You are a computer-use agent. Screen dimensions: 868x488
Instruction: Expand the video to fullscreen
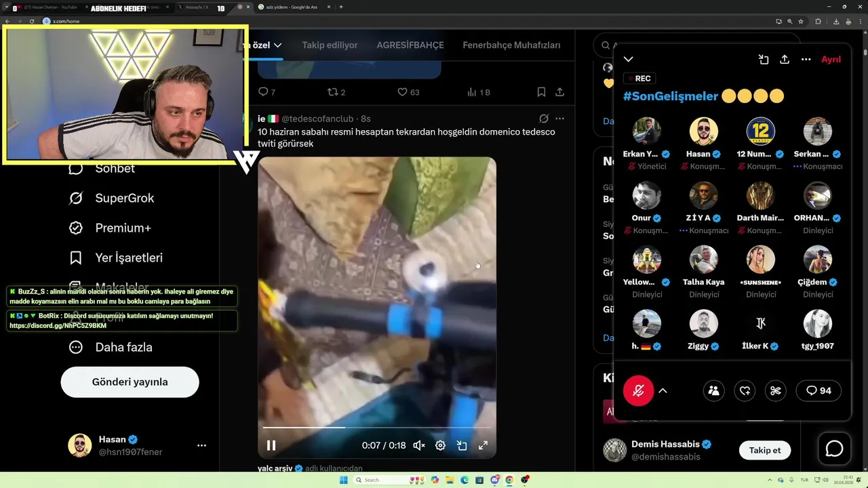484,445
